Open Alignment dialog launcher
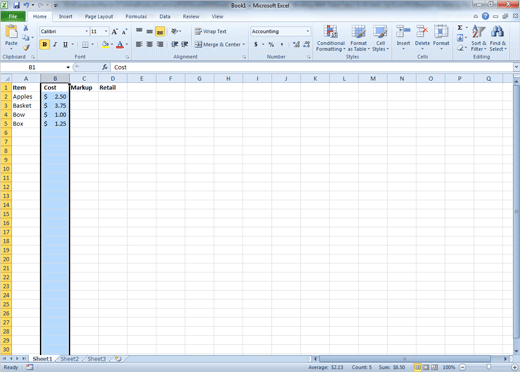Screen dimensions: 520x372 pyautogui.click(x=244, y=57)
